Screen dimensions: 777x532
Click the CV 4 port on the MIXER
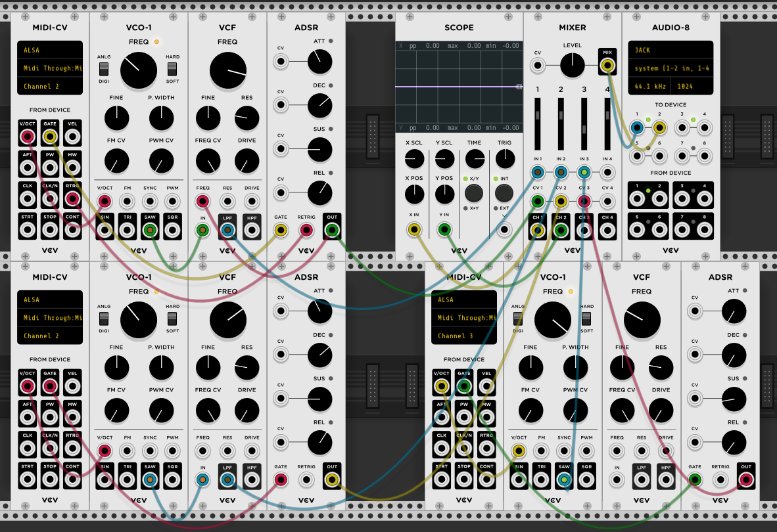point(607,202)
